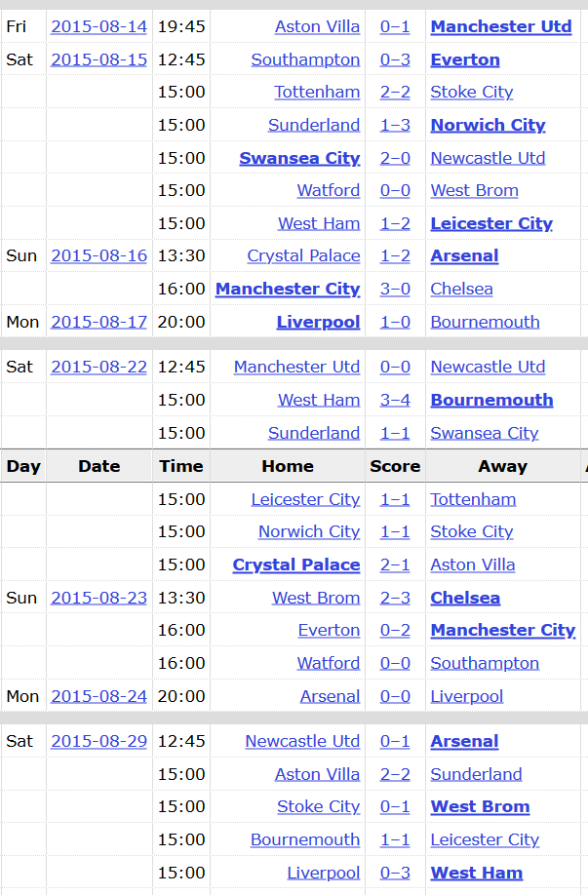Open the Aston Villa vs Manchester Utd 0–1 score

tap(395, 27)
